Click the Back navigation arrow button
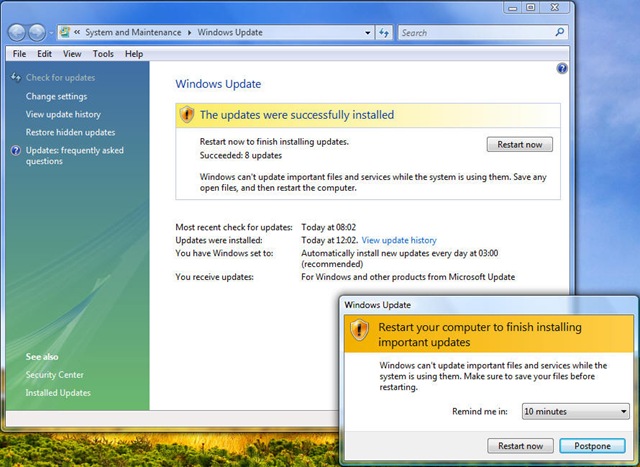The image size is (640, 467). click(17, 33)
